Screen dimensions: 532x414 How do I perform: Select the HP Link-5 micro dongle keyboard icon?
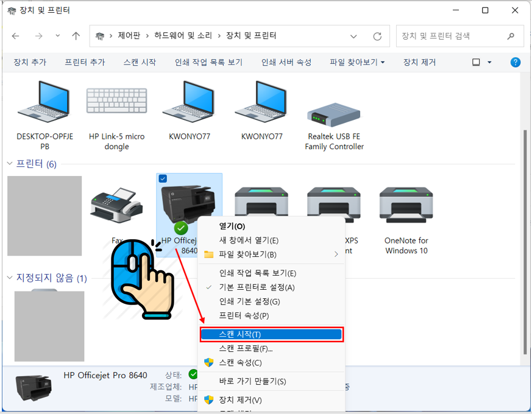(x=117, y=100)
